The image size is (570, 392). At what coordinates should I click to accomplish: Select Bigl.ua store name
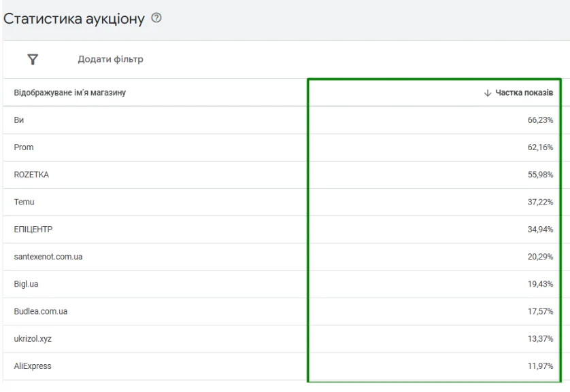26,284
